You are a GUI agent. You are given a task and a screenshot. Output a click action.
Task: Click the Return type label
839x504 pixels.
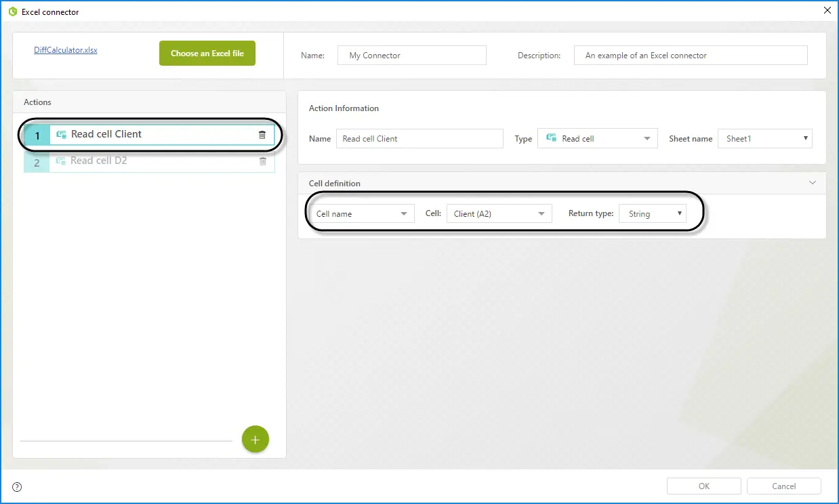[591, 214]
